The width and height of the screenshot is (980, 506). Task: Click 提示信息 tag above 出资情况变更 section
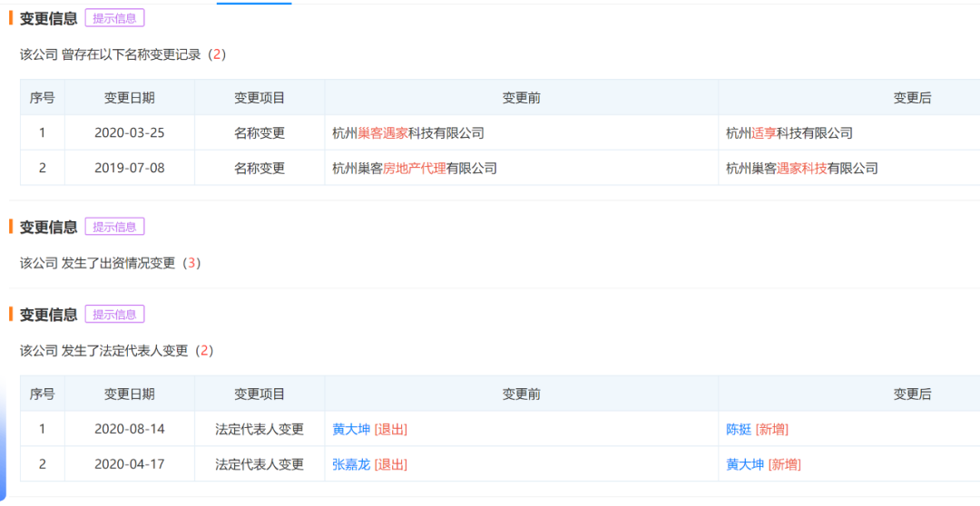115,226
